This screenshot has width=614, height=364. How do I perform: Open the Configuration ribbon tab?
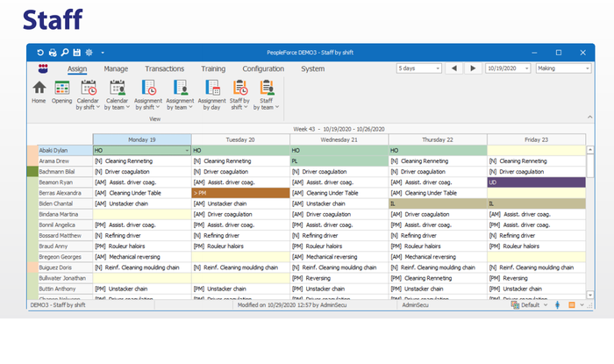[263, 69]
